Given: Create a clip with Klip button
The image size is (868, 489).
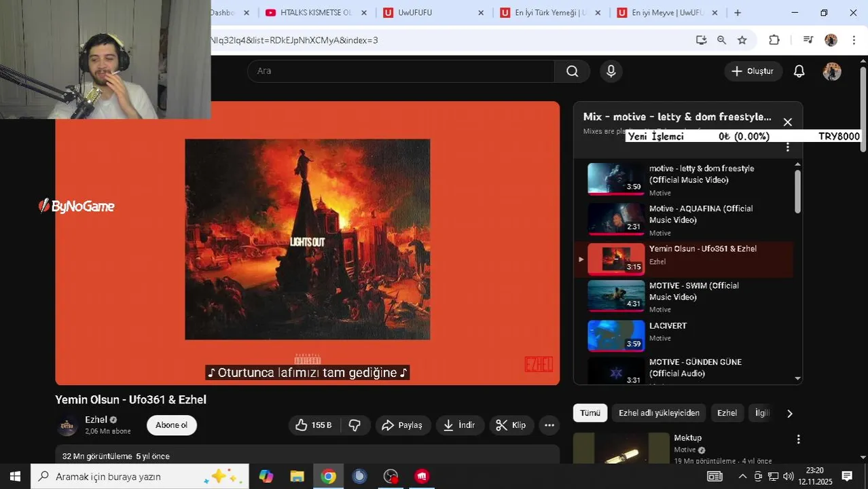Looking at the screenshot, I should tap(511, 425).
